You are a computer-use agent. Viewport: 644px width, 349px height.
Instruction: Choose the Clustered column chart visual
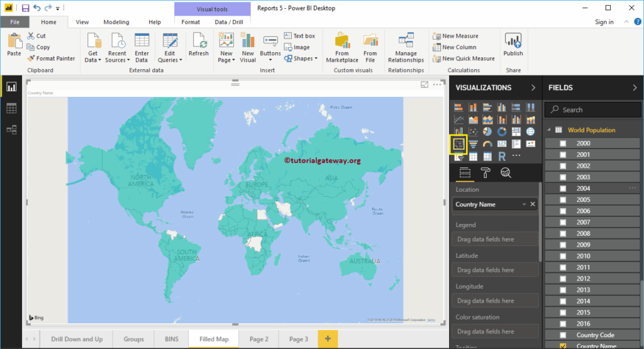pyautogui.click(x=502, y=108)
